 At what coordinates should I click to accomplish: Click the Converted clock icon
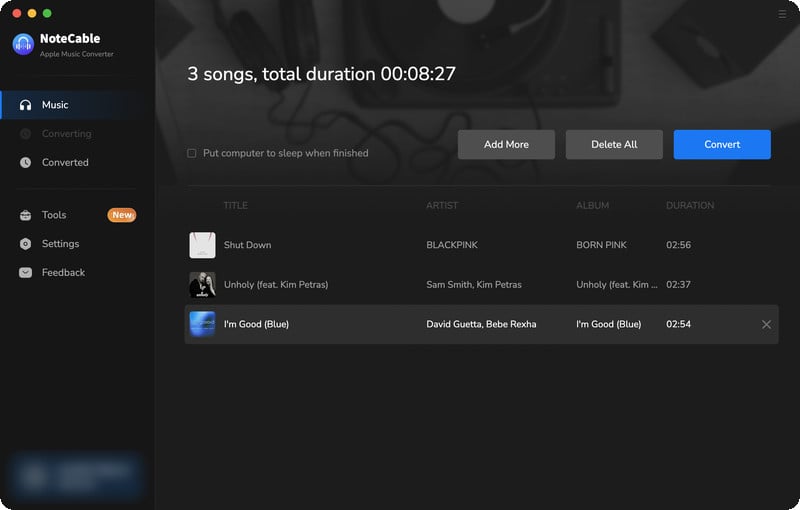point(26,163)
